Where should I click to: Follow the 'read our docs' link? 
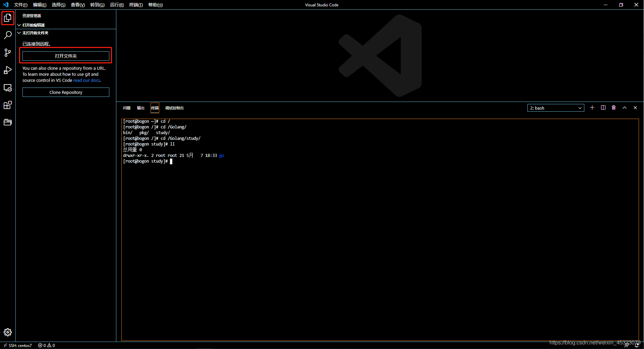[86, 80]
